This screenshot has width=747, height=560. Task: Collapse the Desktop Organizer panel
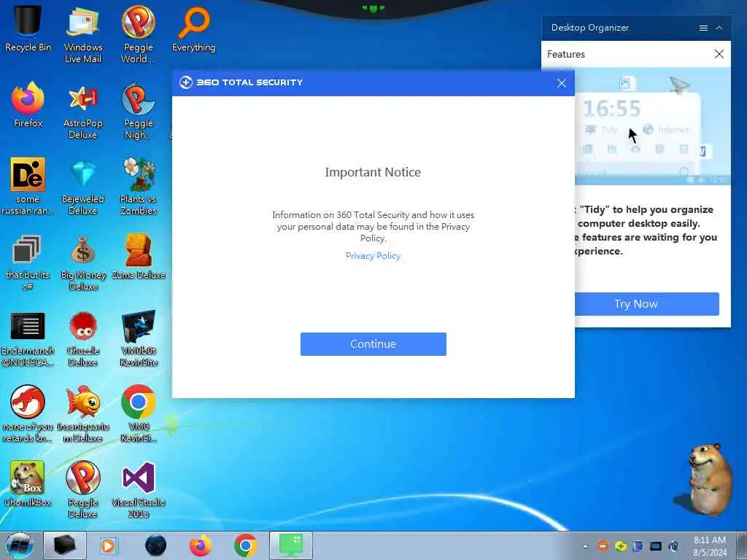719,28
